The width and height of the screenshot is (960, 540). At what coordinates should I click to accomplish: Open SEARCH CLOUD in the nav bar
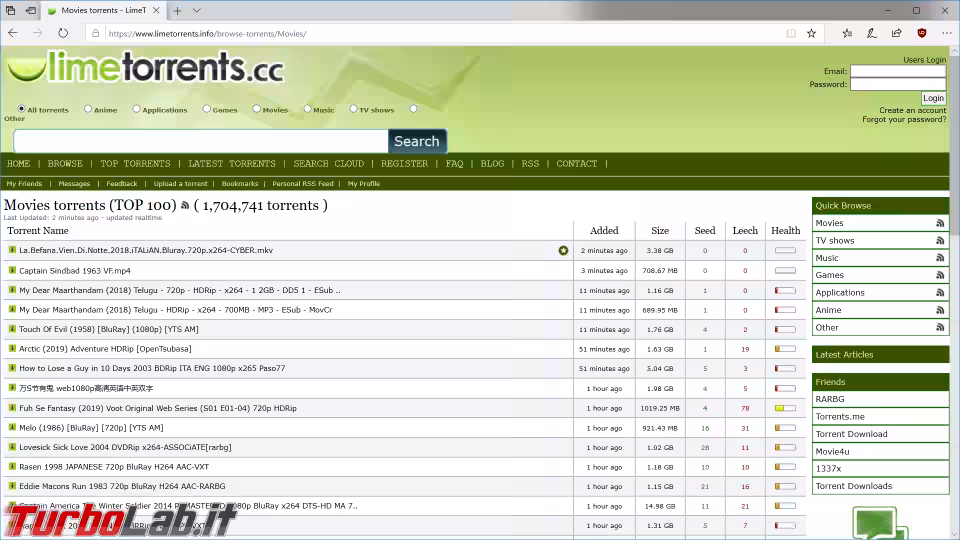(x=329, y=163)
